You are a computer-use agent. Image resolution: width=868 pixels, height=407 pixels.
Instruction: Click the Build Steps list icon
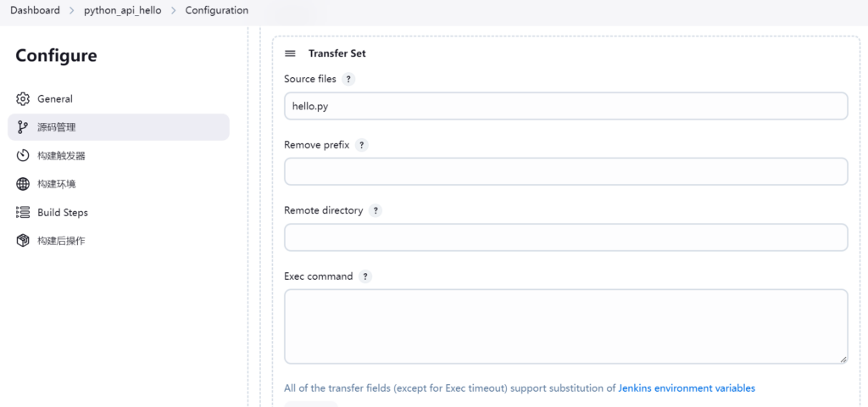pos(23,213)
